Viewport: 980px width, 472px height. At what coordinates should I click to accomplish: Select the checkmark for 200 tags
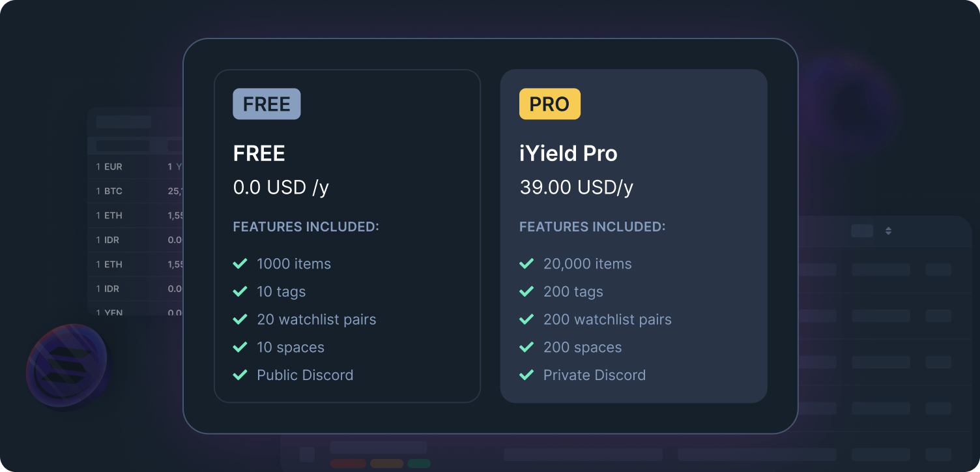[x=526, y=291]
